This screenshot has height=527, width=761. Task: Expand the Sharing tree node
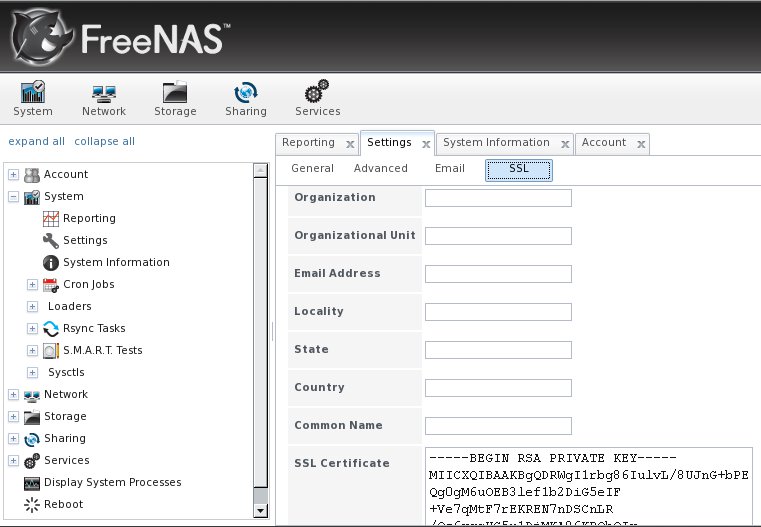(14, 438)
